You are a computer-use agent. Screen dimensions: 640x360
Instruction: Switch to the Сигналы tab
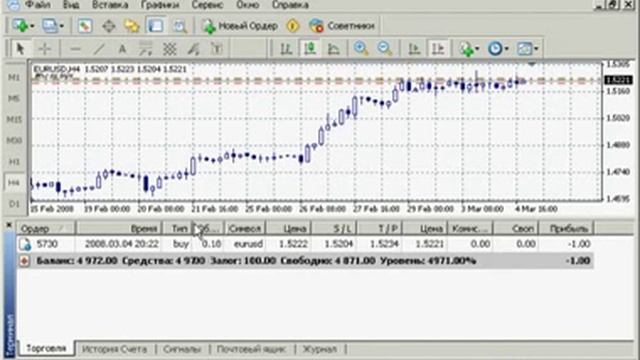182,349
